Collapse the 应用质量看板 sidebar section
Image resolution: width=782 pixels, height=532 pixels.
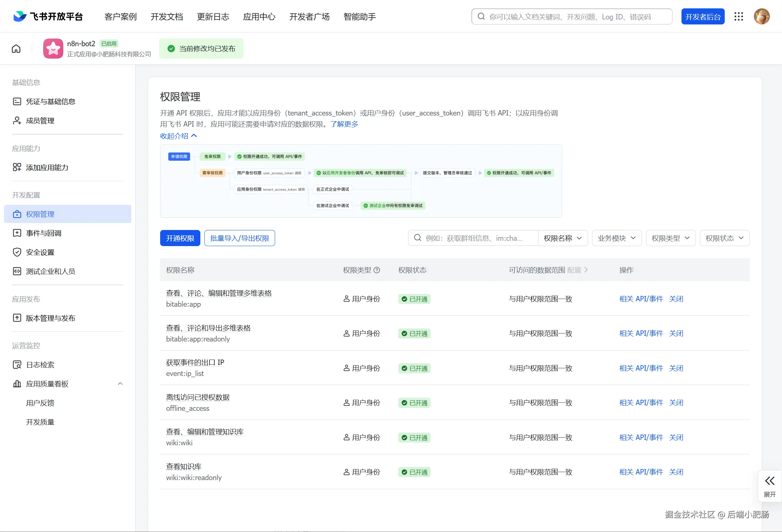click(120, 384)
